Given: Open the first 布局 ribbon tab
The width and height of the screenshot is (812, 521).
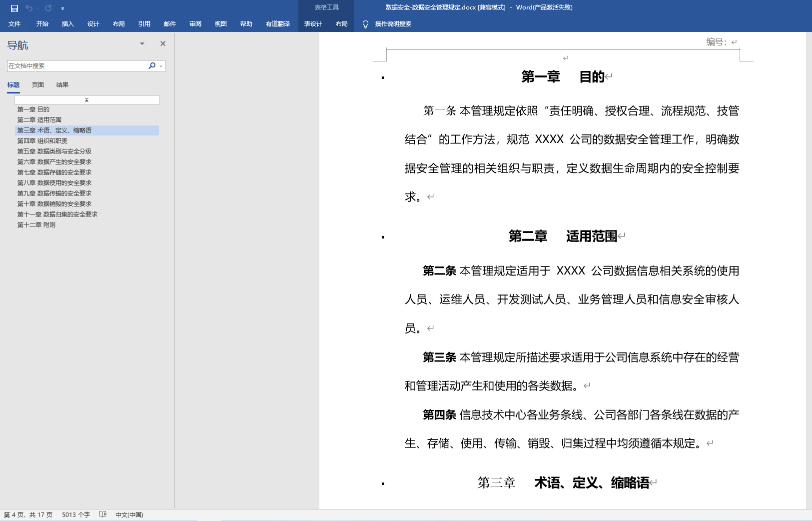Looking at the screenshot, I should [119, 24].
